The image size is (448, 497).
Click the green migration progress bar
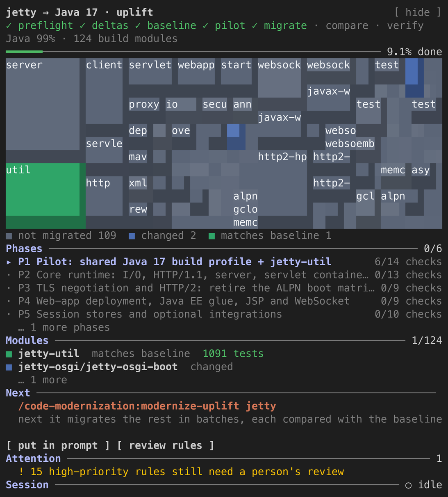[24, 52]
